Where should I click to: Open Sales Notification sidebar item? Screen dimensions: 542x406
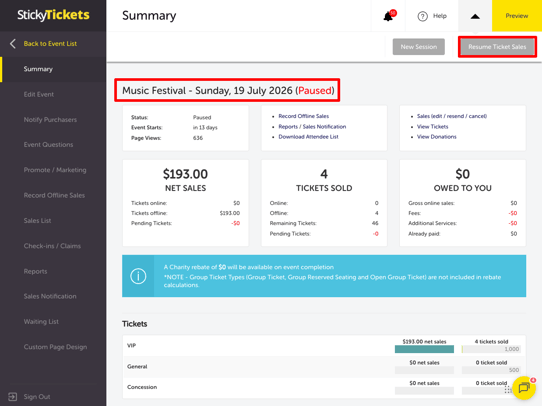click(50, 296)
